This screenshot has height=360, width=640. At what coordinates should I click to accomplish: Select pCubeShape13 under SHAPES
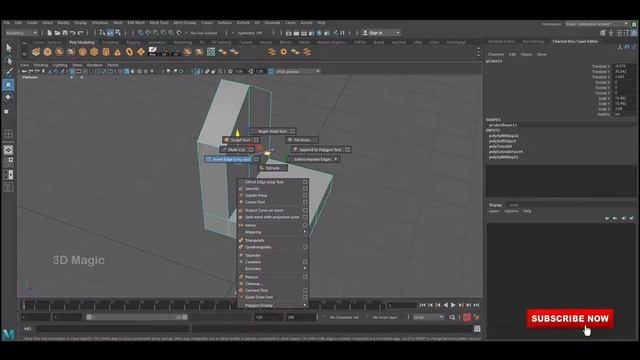click(503, 125)
